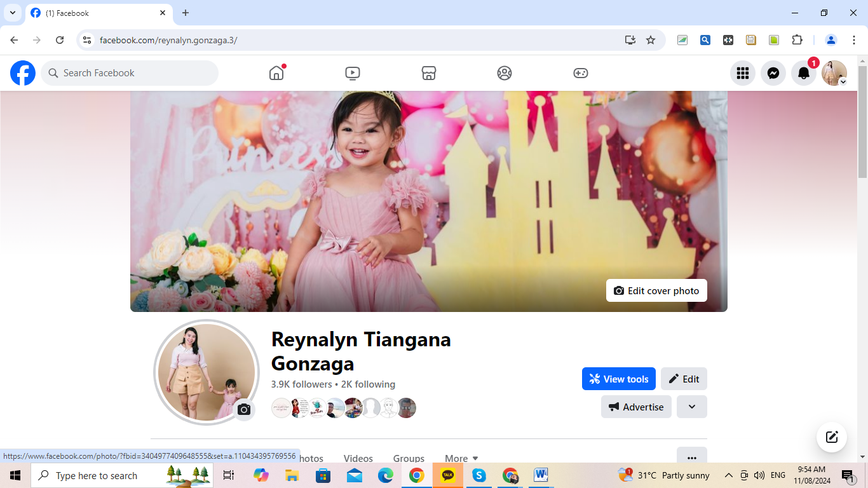The image size is (868, 488).
Task: Click the new message compose icon
Action: point(832,437)
